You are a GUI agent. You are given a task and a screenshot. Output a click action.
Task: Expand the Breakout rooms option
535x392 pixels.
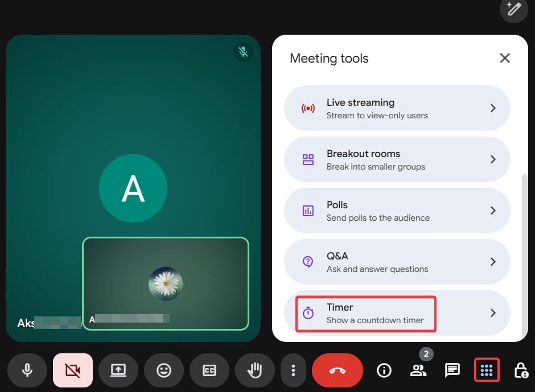click(x=397, y=159)
